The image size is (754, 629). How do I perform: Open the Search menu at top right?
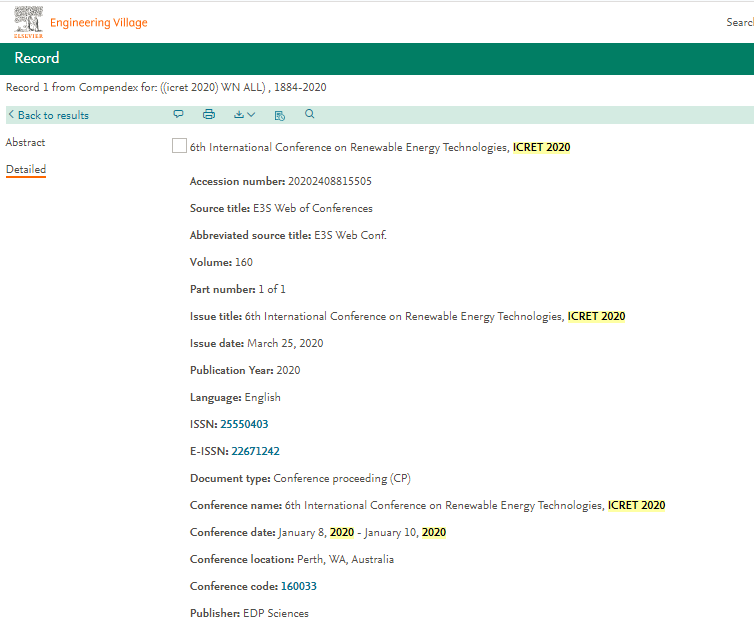(740, 22)
